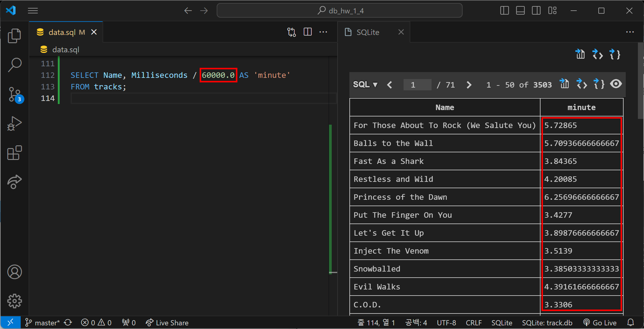
Task: Open the Extensions view
Action: 14,153
